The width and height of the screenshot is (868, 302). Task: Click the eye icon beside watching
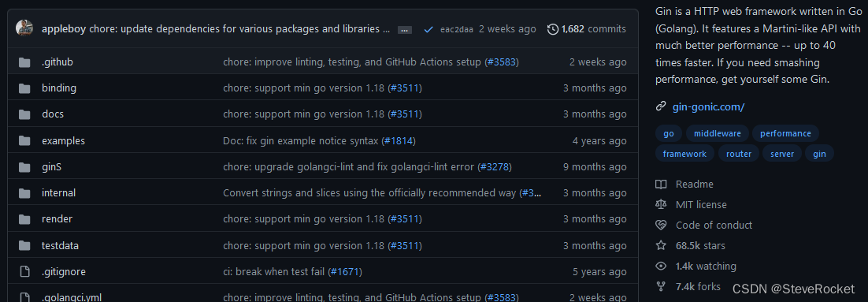660,266
